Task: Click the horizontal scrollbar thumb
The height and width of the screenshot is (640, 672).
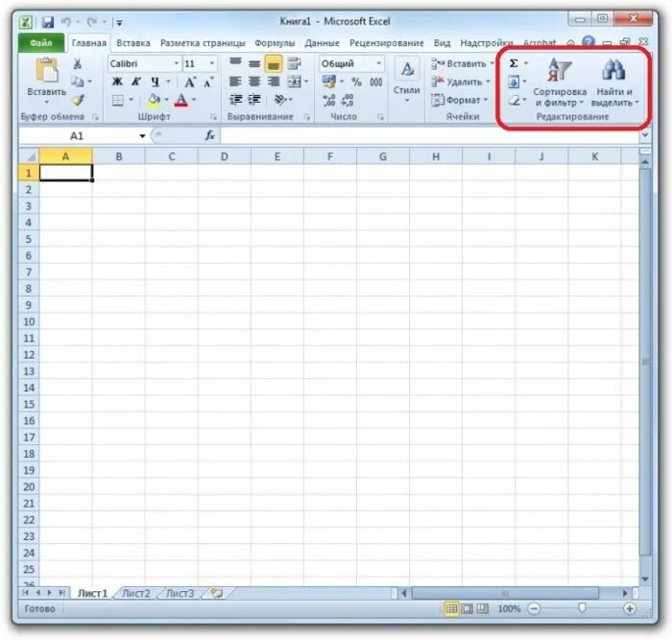Action: (505, 593)
